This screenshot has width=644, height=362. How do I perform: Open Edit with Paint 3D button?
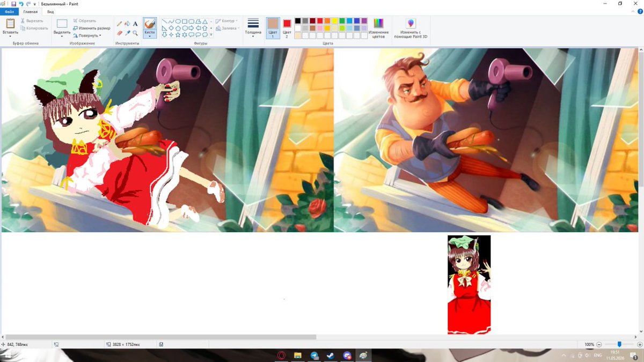(x=411, y=28)
